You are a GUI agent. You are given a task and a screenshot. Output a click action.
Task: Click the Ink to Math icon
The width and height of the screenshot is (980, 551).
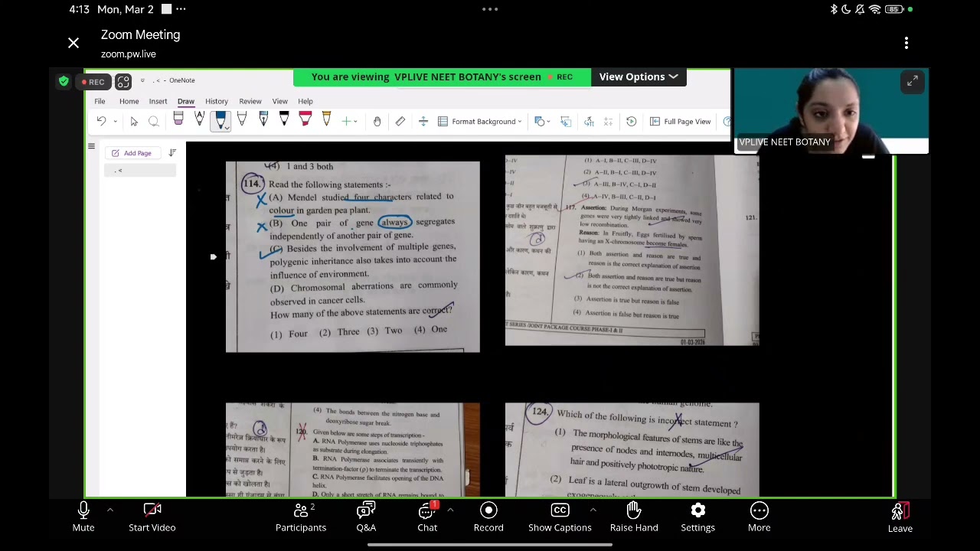pyautogui.click(x=608, y=121)
